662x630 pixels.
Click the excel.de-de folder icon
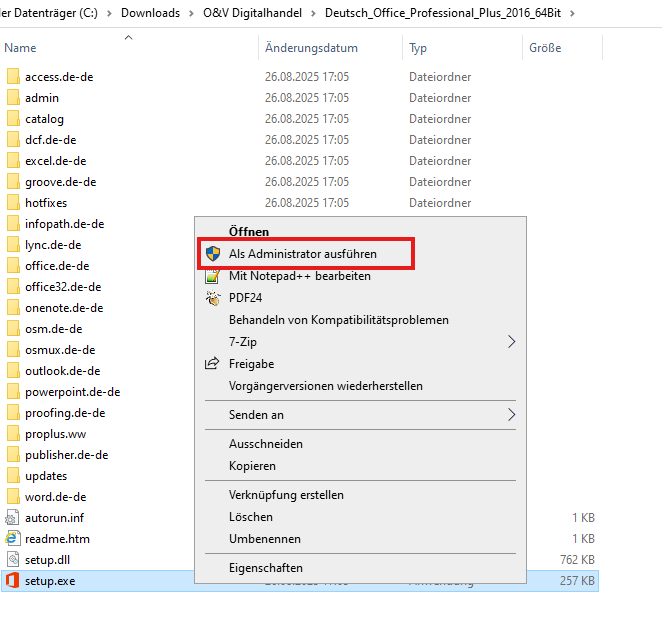(x=13, y=161)
